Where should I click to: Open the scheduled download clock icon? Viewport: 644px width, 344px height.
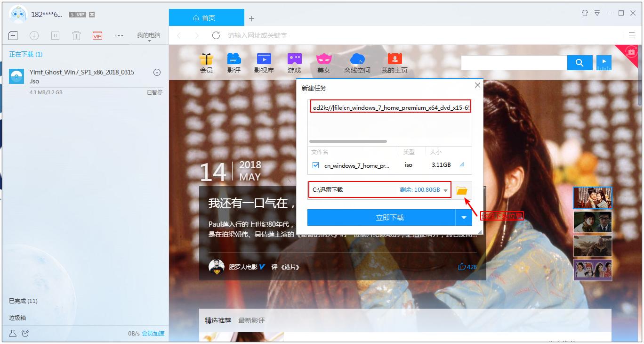(25, 333)
